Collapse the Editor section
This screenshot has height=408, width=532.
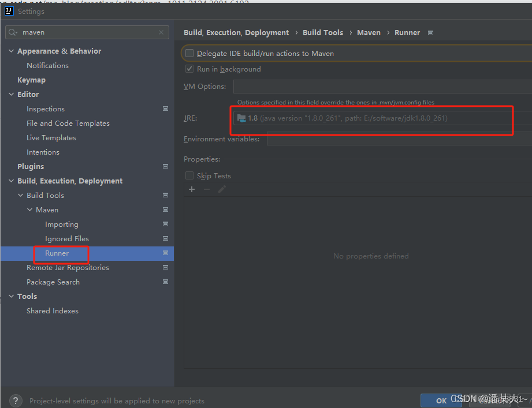tap(11, 94)
